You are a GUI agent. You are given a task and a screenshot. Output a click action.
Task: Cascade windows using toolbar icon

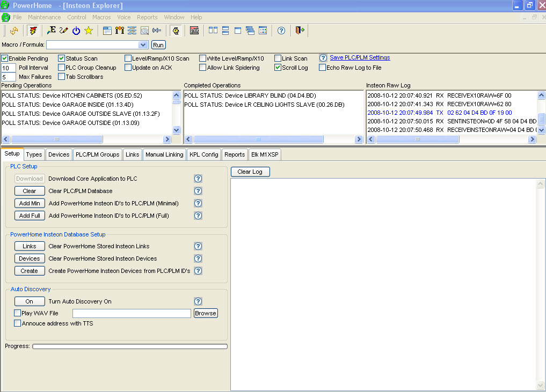[x=250, y=31]
